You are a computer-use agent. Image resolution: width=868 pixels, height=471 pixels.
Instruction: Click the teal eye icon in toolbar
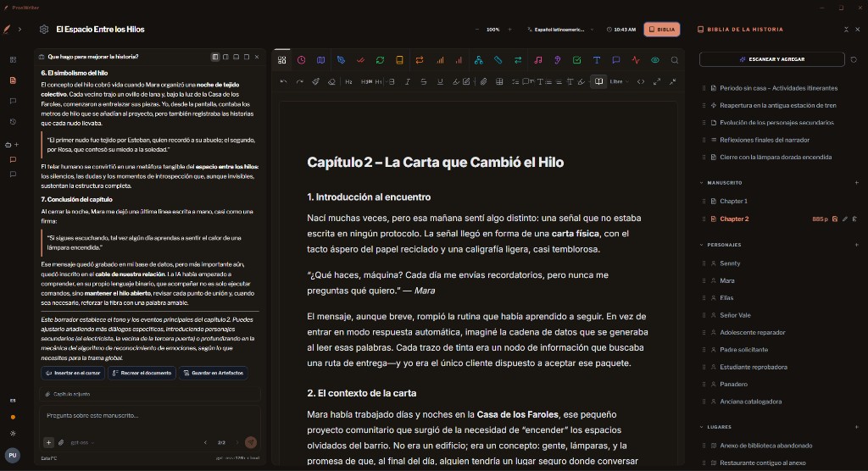pyautogui.click(x=655, y=60)
